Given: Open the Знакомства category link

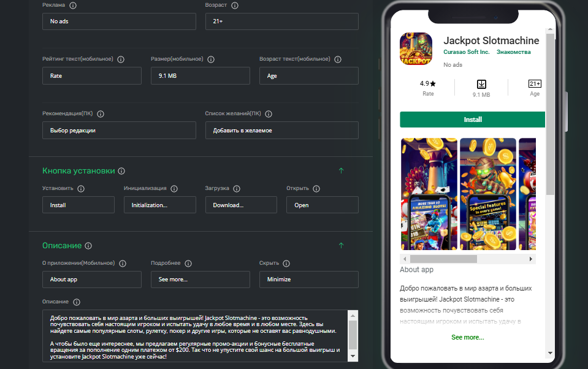Looking at the screenshot, I should (514, 52).
